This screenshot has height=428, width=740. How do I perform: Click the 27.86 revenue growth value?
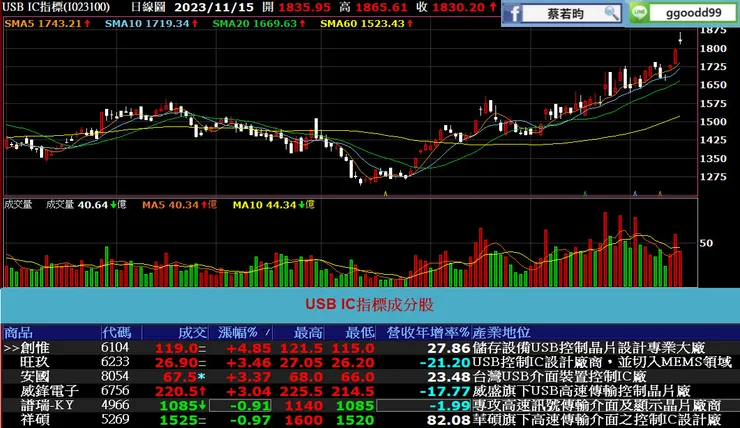coord(449,349)
